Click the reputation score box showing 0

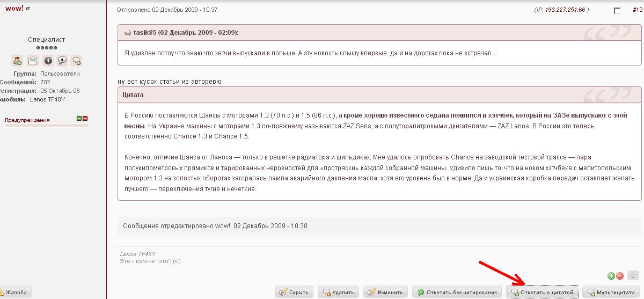(x=633, y=276)
